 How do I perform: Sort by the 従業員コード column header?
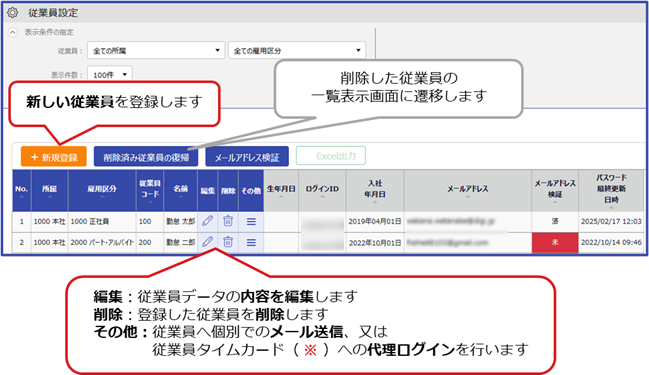[x=149, y=190]
